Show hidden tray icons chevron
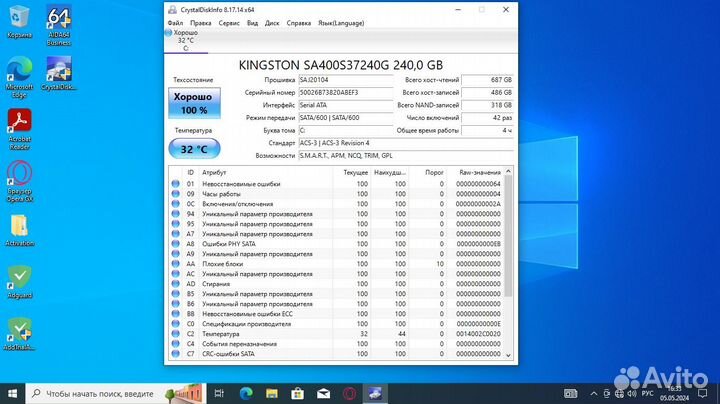Image resolution: width=720 pixels, height=404 pixels. (594, 393)
